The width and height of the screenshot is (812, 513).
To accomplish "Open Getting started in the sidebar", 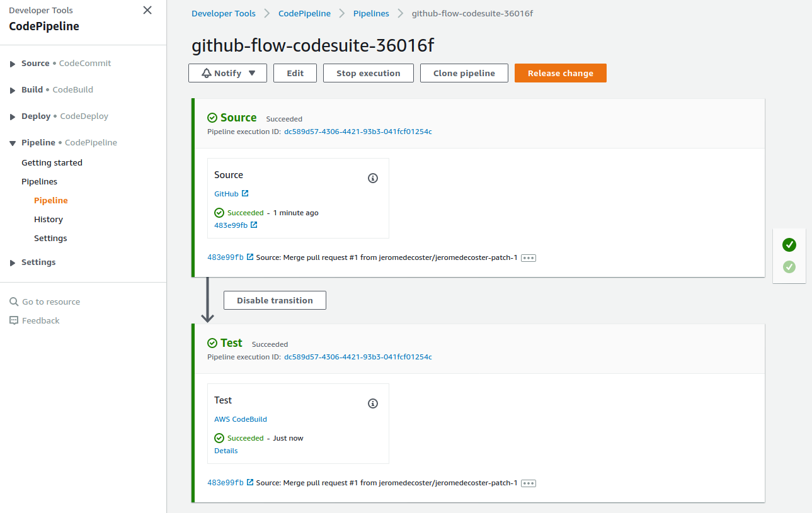I will (x=52, y=162).
